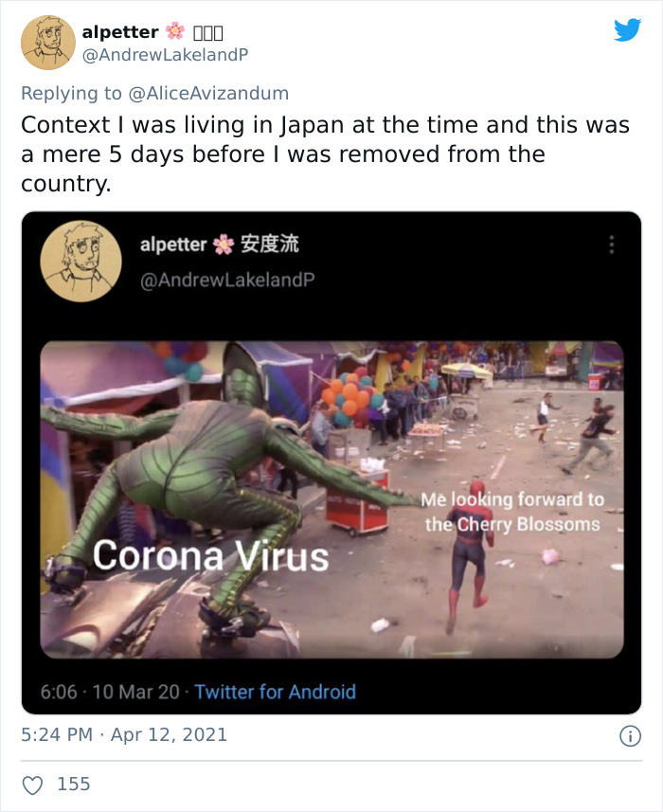663x812 pixels.
Task: Open the @AndrewLakelandP handle at top
Action: point(165,55)
